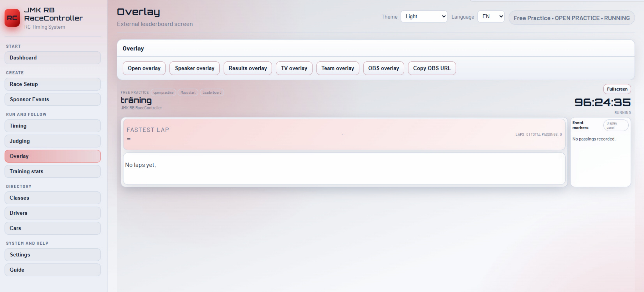Open the Speaker overlay
This screenshot has width=644, height=292.
[195, 68]
